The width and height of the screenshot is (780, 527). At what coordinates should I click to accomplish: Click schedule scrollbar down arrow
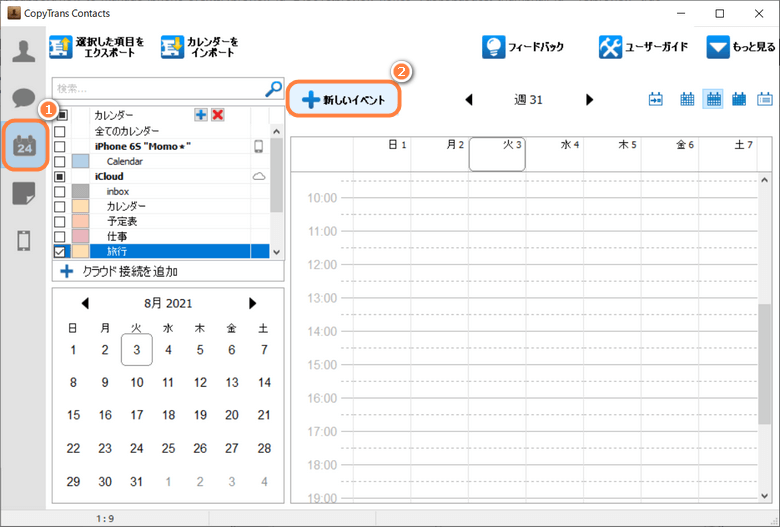[765, 496]
